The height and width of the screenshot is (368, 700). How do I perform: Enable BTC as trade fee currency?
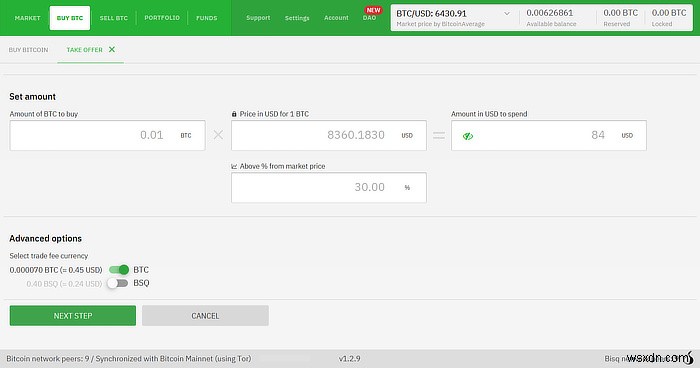pos(119,269)
